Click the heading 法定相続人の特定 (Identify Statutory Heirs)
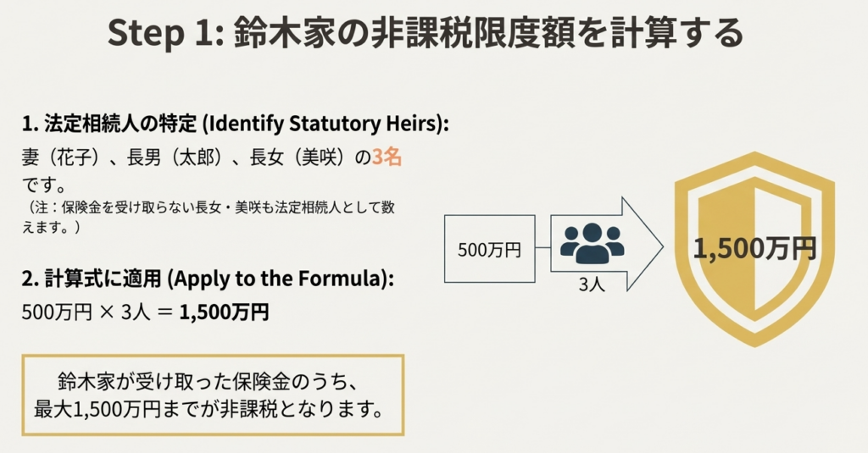Screen dimensions: 868x453 pyautogui.click(x=234, y=124)
